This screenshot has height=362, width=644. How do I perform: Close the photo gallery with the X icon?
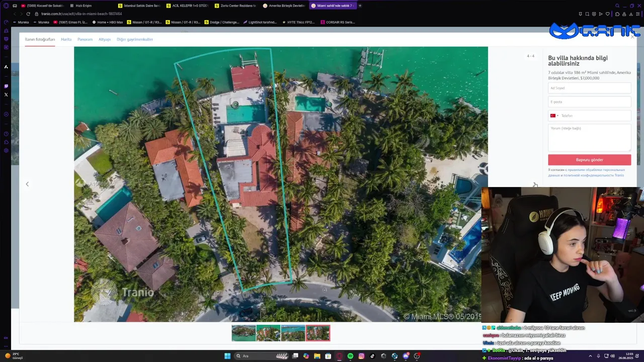point(632,37)
